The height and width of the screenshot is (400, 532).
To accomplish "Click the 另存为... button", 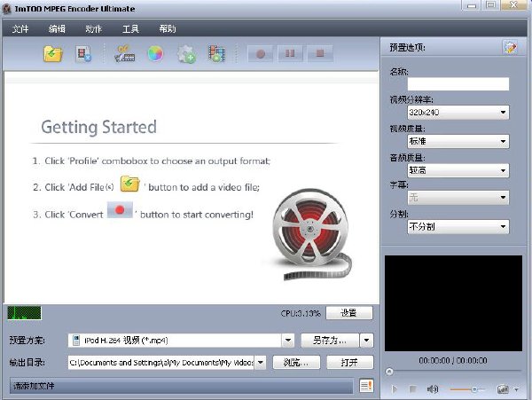I will (x=330, y=341).
